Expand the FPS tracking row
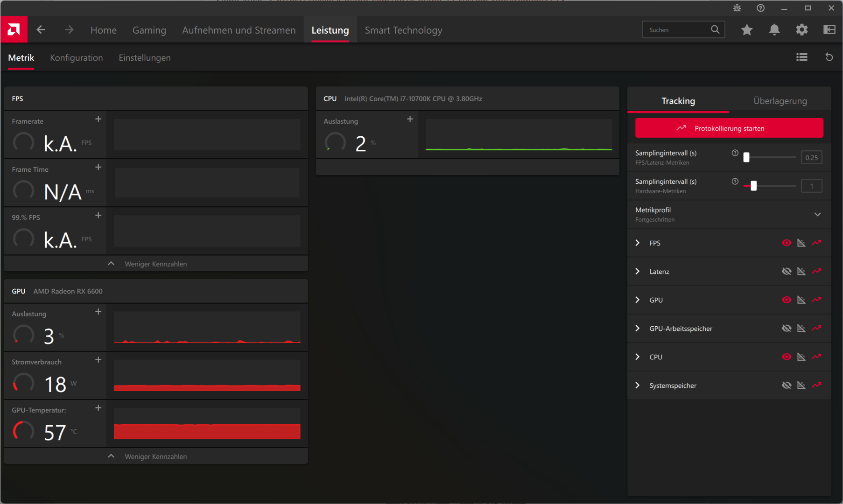The image size is (843, 504). (x=638, y=243)
